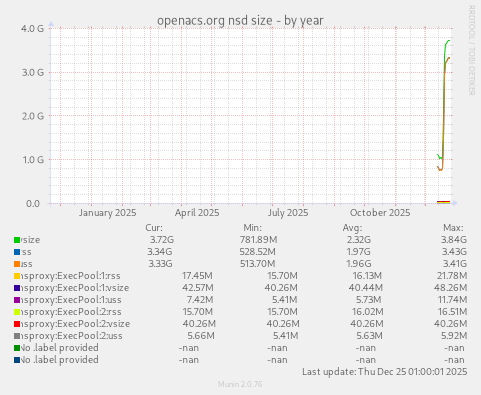Click the uss minimum value 513.70M
This screenshot has width=481, height=395.
click(x=258, y=264)
